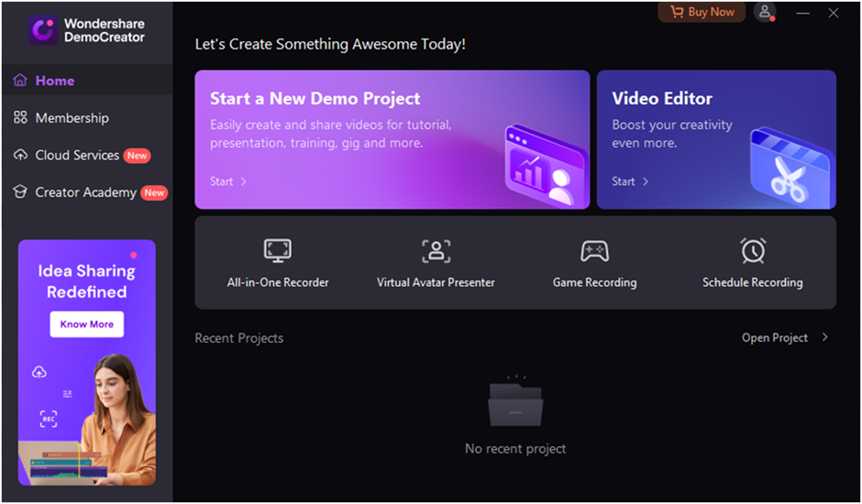This screenshot has height=504, width=862.
Task: Minimize the DemoCreator window
Action: click(x=802, y=13)
